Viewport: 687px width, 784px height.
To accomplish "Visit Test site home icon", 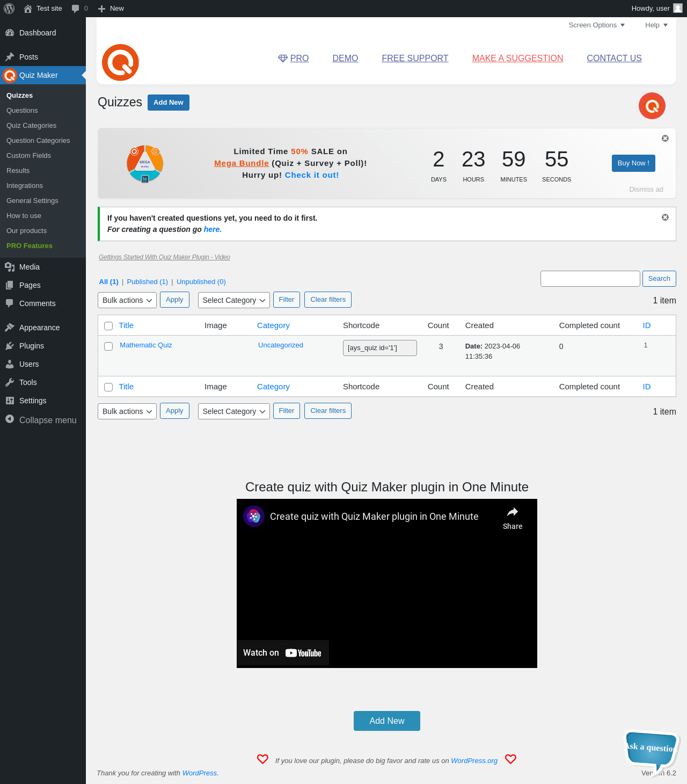I will click(x=28, y=9).
